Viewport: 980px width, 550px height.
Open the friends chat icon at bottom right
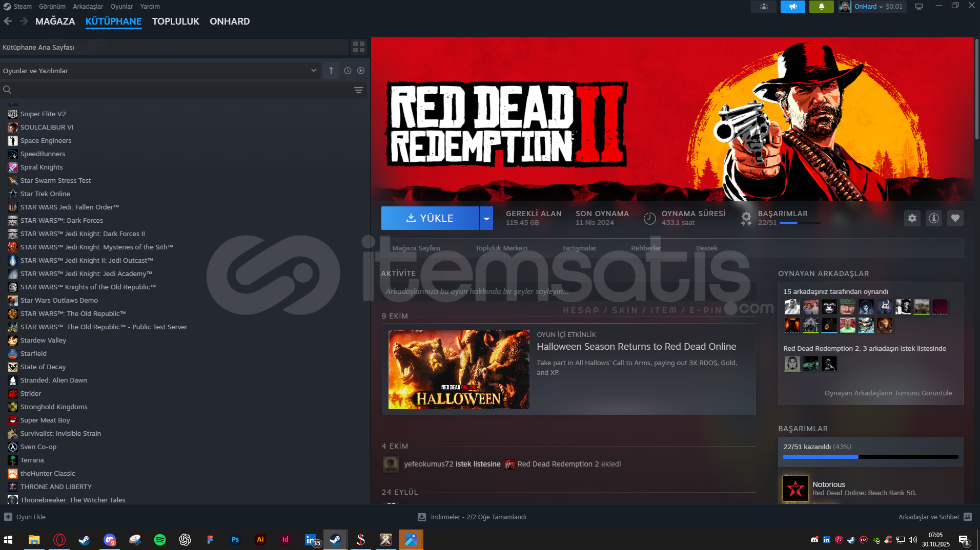(x=968, y=517)
